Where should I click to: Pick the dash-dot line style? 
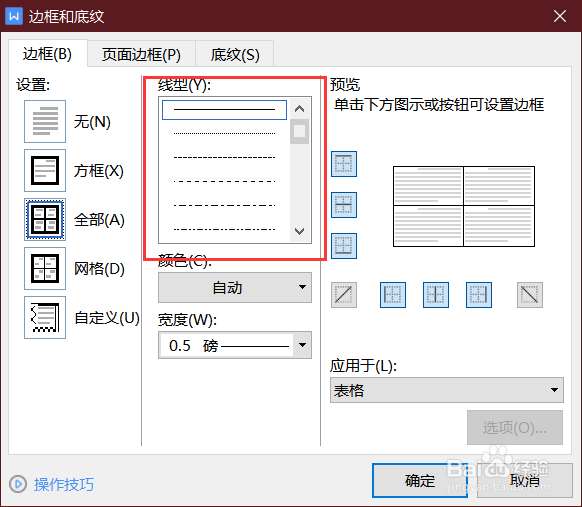[x=224, y=205]
